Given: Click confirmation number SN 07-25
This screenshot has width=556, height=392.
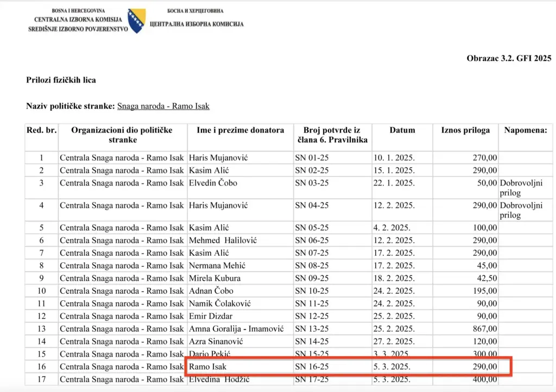Looking at the screenshot, I should pyautogui.click(x=312, y=253).
